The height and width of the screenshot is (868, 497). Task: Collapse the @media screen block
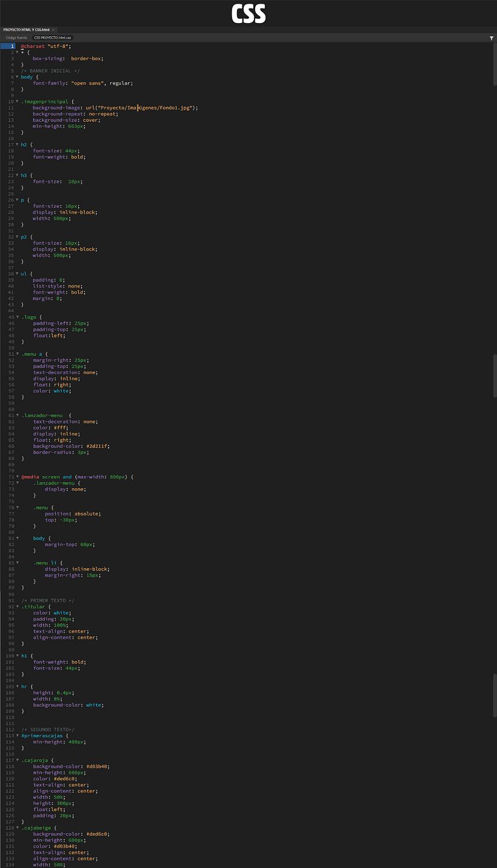coord(17,477)
